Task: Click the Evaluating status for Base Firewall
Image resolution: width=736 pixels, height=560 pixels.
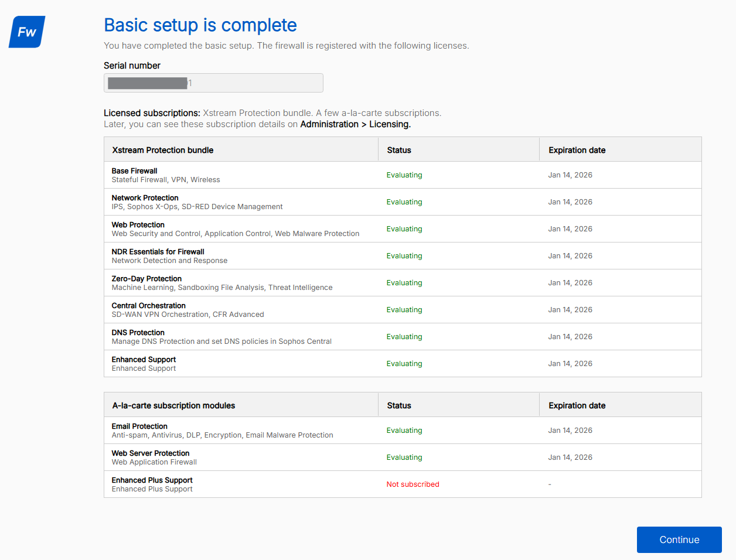Action: click(x=404, y=175)
